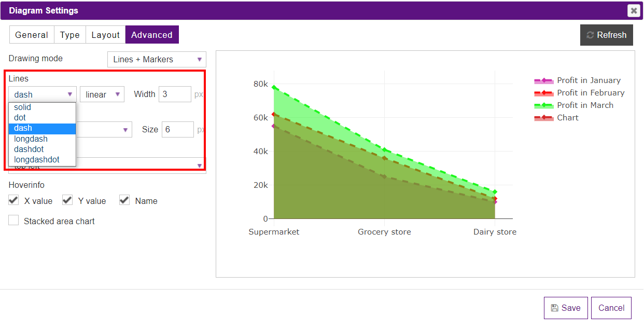Viewport: 644px width, 329px height.
Task: Enable the Stacked area chart checkbox
Action: coord(14,221)
